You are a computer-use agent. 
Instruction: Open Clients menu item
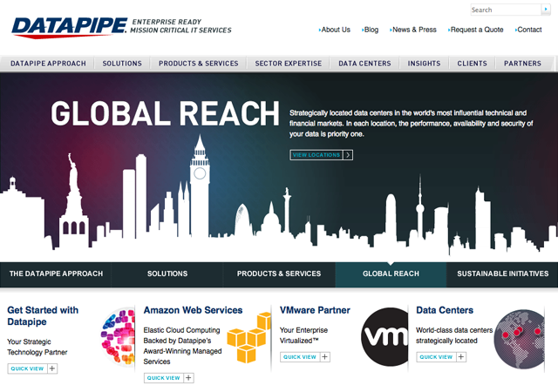[x=473, y=64]
